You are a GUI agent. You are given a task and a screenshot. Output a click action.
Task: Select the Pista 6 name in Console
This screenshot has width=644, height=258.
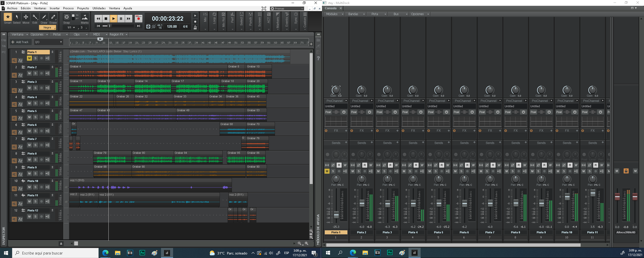tap(464, 232)
